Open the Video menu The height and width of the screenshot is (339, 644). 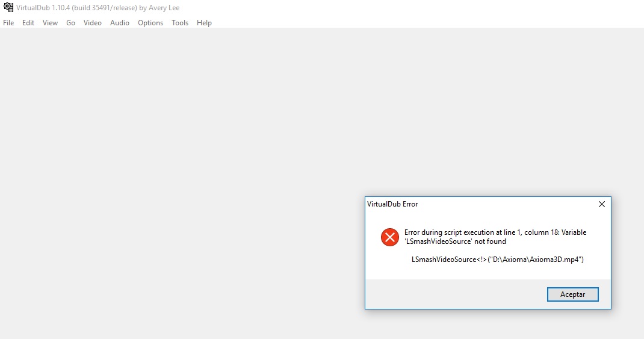coord(93,23)
